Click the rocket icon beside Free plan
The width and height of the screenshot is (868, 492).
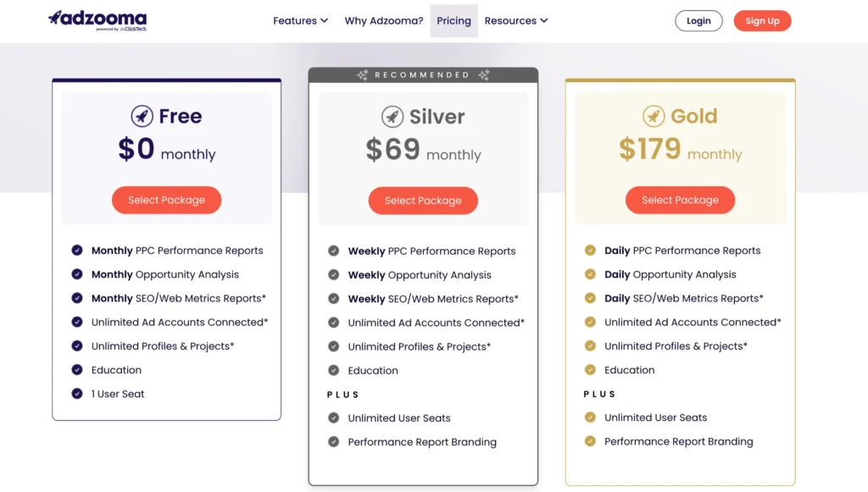(142, 116)
